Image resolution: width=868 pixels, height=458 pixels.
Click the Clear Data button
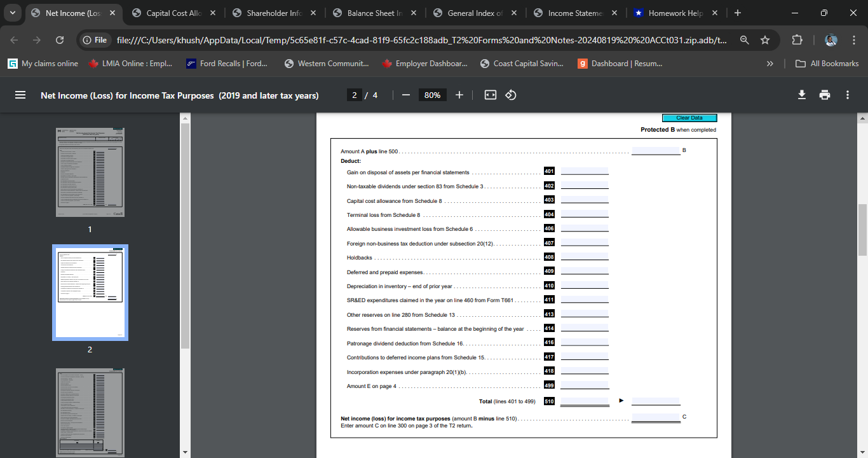(x=689, y=118)
